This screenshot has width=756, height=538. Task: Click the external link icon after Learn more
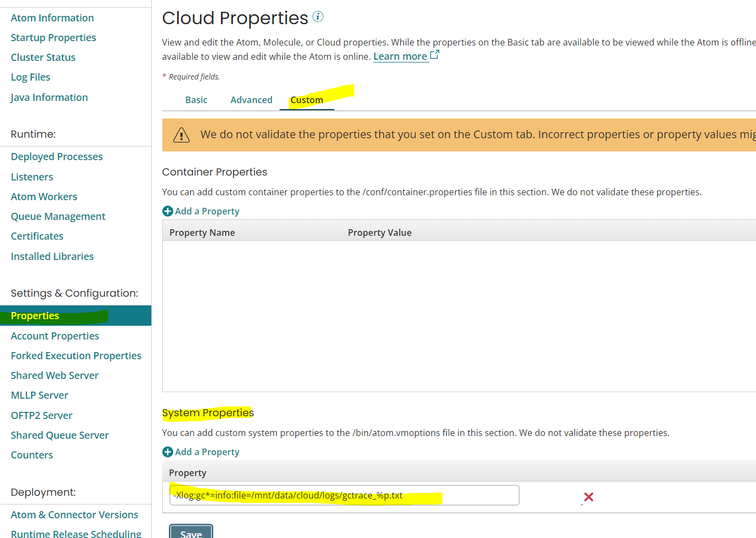[435, 54]
